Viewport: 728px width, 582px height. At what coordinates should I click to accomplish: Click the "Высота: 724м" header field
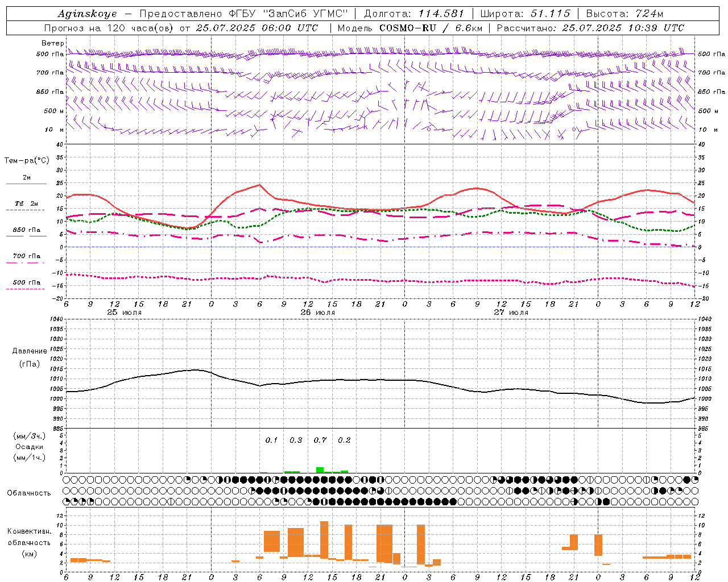(x=624, y=14)
